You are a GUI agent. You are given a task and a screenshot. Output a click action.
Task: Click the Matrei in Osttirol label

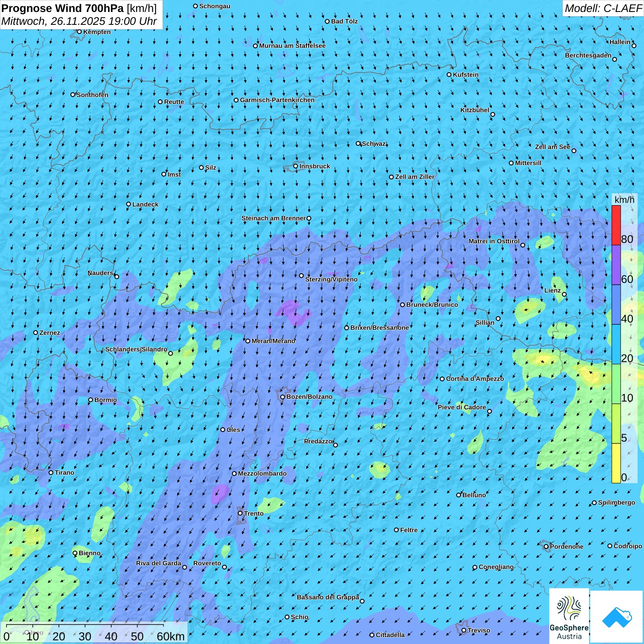point(494,241)
